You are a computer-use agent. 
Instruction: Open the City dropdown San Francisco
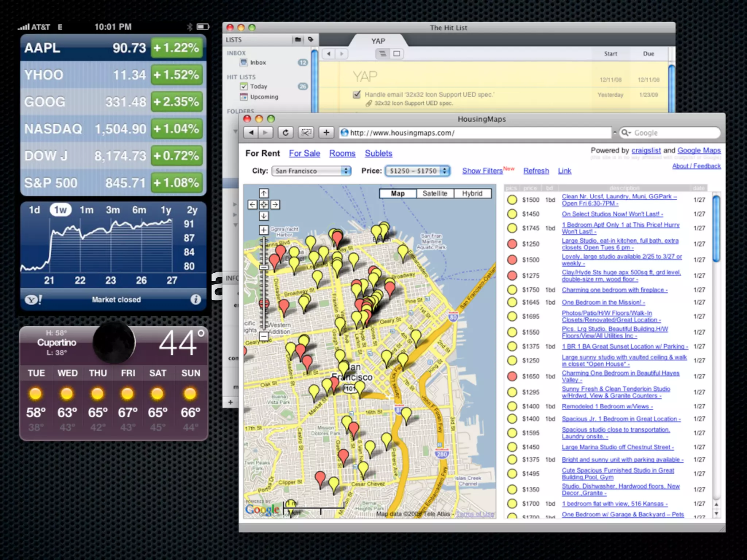click(x=311, y=171)
